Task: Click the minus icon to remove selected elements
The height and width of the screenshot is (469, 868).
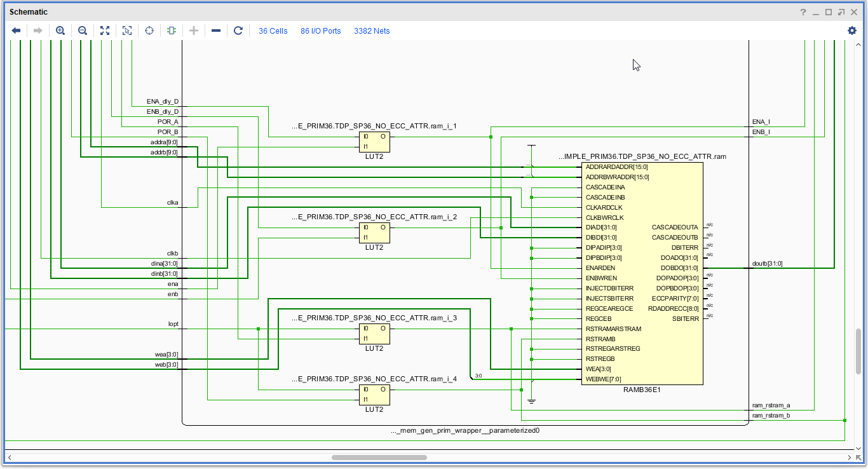Action: [216, 31]
